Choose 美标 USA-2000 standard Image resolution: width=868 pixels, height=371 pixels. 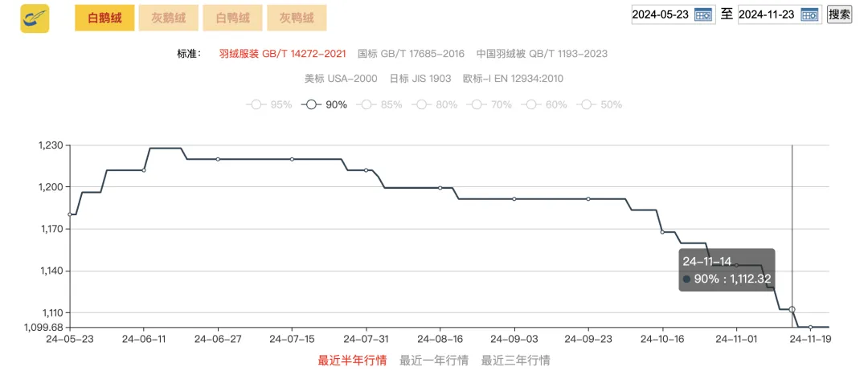[341, 79]
